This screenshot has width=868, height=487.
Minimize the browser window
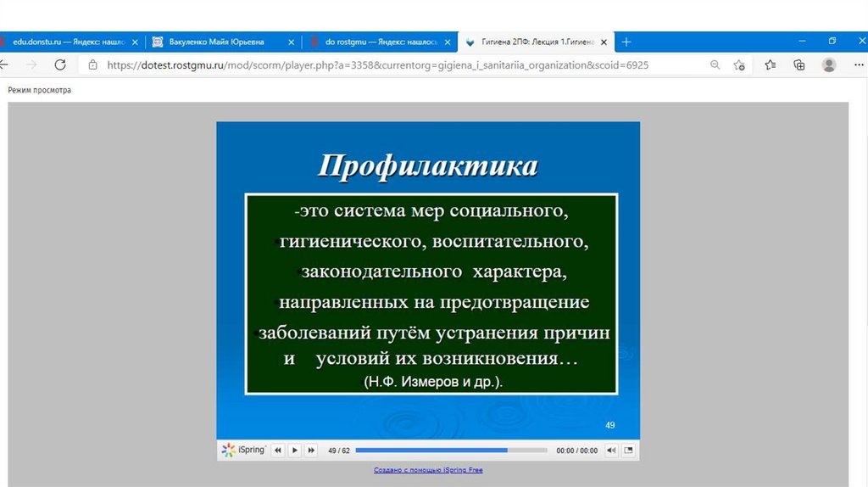pyautogui.click(x=802, y=41)
